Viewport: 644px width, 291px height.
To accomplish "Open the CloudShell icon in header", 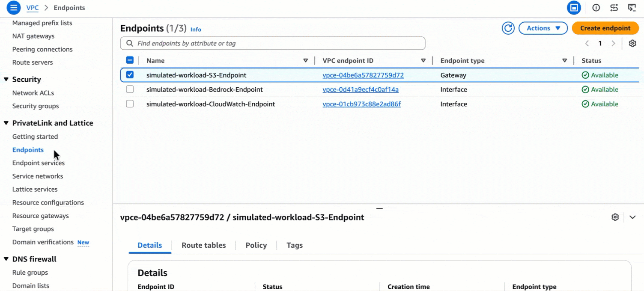I will pyautogui.click(x=632, y=8).
